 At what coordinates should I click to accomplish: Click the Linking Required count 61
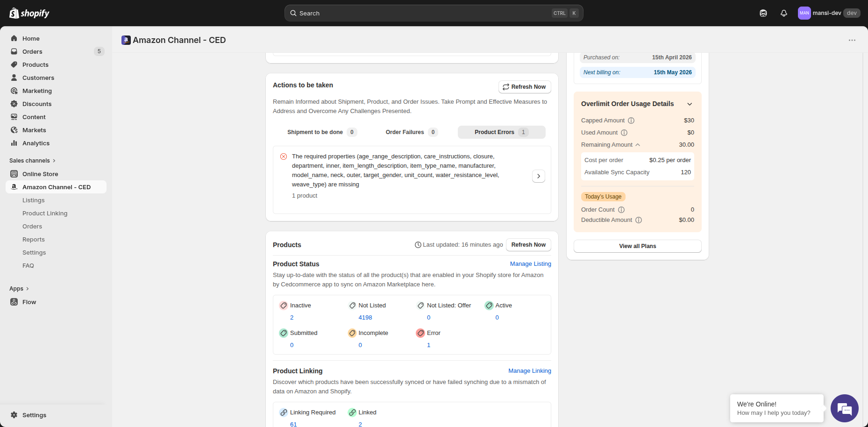click(x=293, y=424)
